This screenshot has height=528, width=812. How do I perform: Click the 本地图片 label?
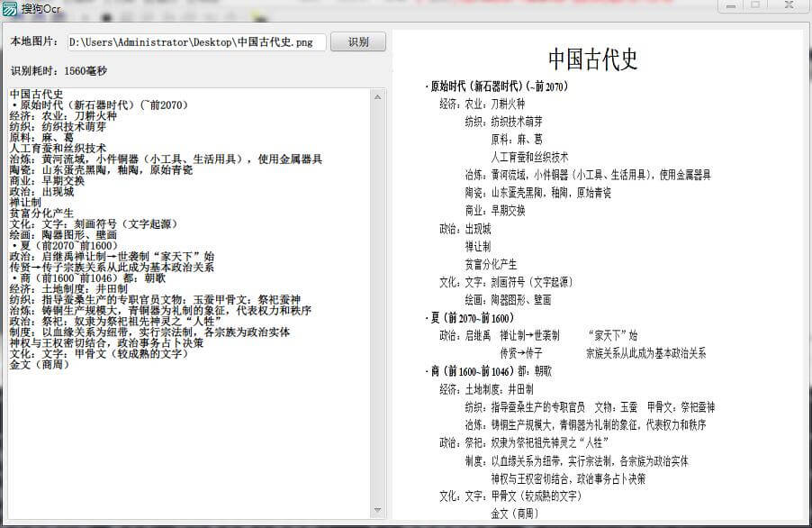point(34,42)
